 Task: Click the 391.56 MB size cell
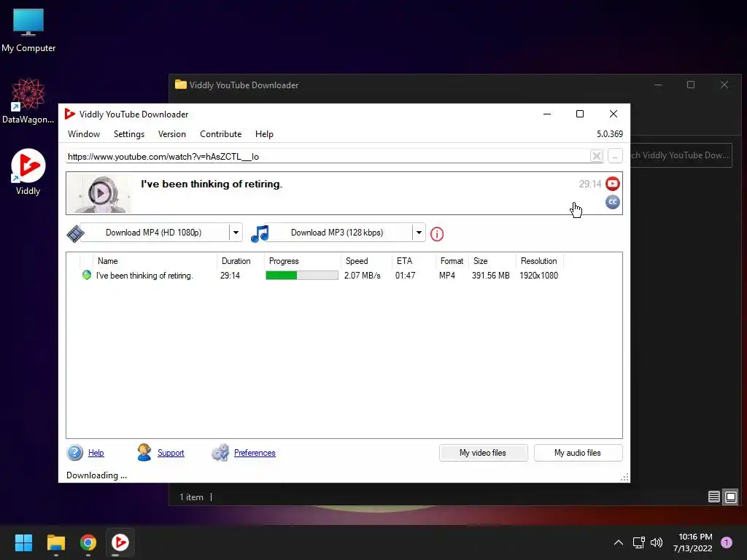(x=491, y=275)
